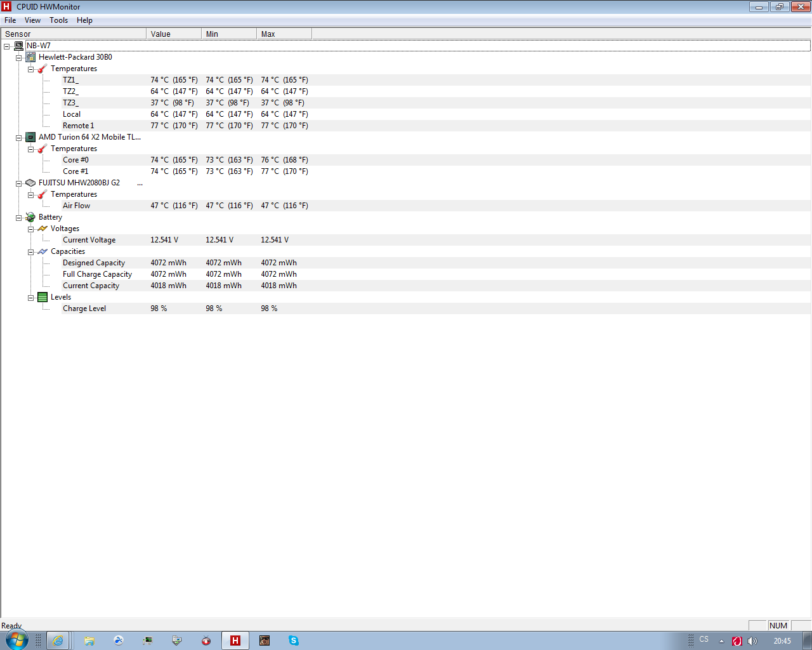The height and width of the screenshot is (650, 812).
Task: Launch Internet Explorer from the taskbar
Action: click(58, 640)
